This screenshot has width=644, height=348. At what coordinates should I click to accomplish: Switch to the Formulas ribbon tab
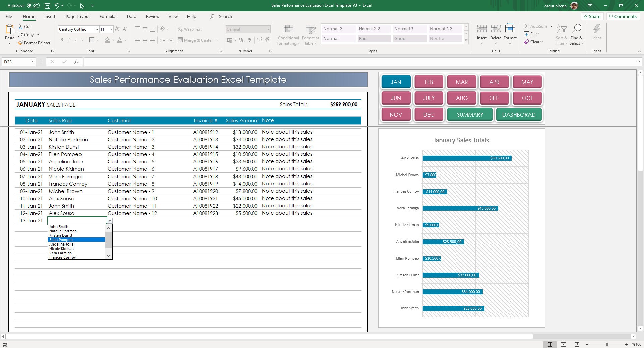click(108, 16)
